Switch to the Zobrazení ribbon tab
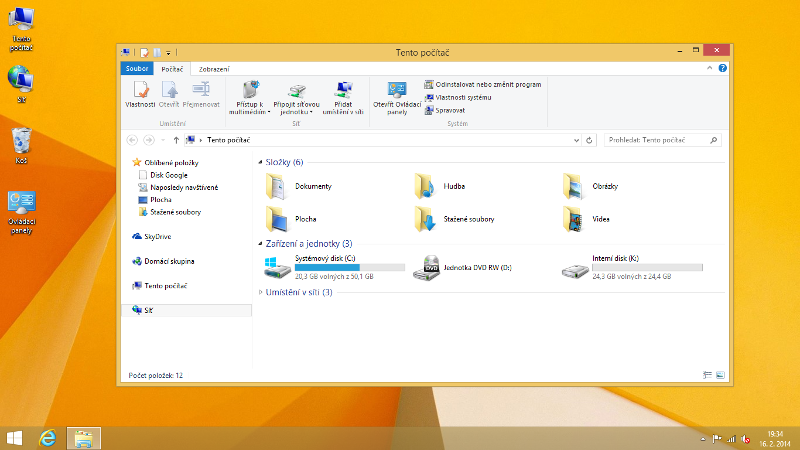800x450 pixels. [213, 68]
